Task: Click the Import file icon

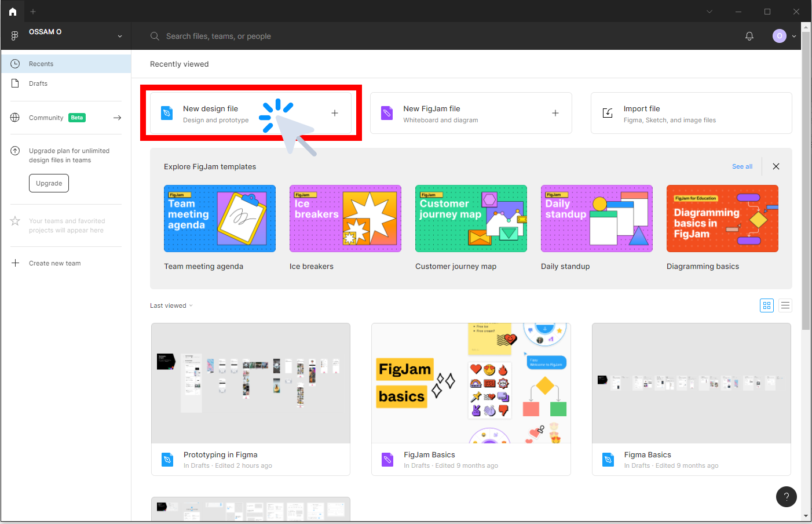Action: pos(608,113)
